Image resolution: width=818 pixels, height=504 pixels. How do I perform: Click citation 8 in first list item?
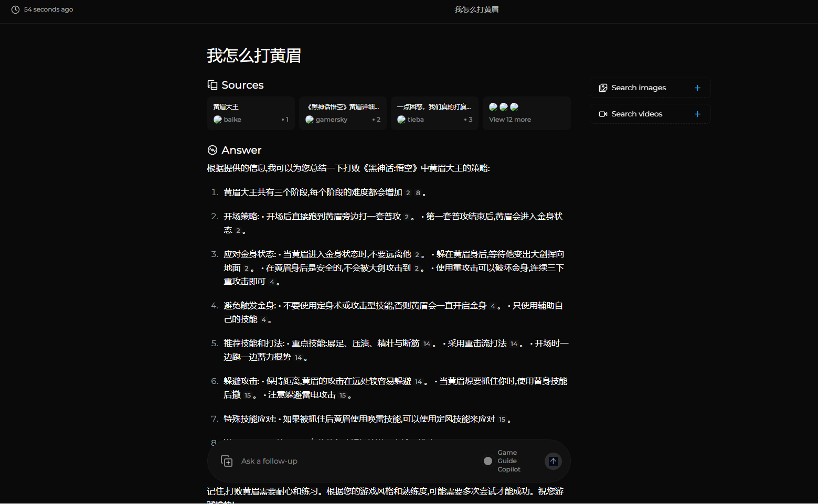point(418,193)
